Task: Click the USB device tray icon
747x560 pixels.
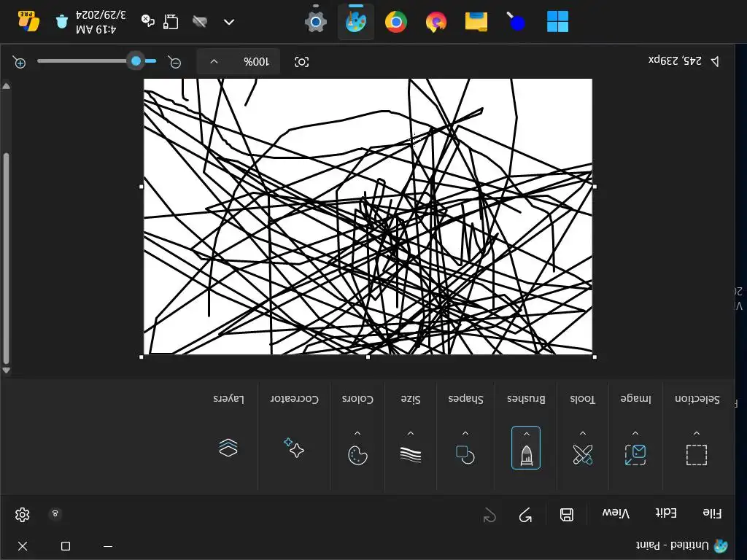Action: [171, 22]
